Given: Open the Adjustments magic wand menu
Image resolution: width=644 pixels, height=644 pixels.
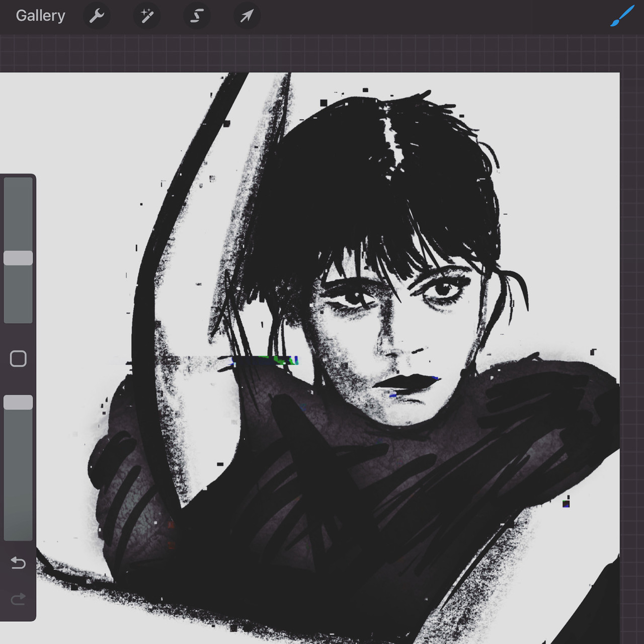Looking at the screenshot, I should (x=146, y=16).
